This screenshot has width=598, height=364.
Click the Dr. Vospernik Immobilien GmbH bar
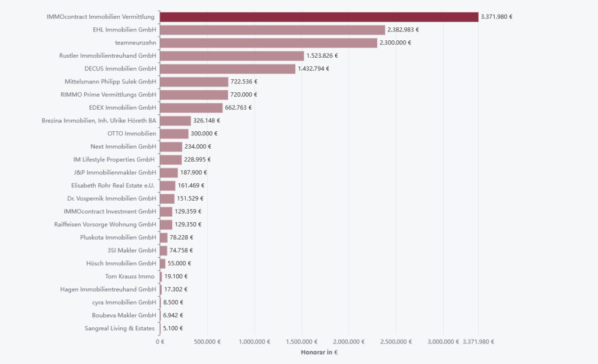(x=167, y=198)
